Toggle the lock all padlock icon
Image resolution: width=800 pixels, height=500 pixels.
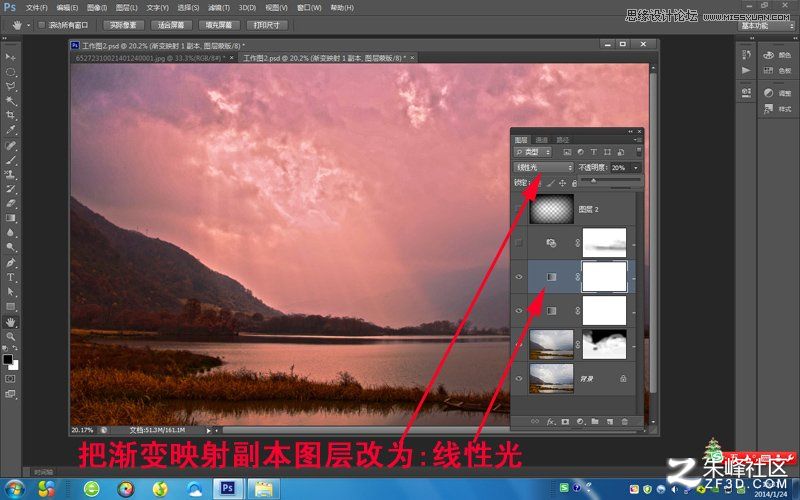pos(574,183)
